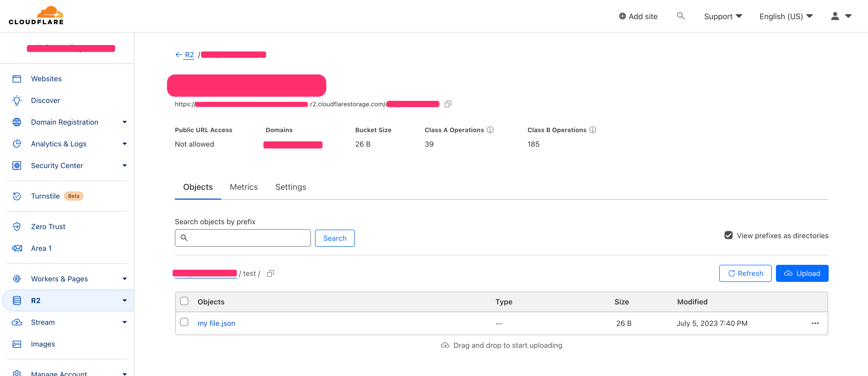Screen dimensions: 868x376
Task: Open the Analytics & Logs dropdown
Action: pyautogui.click(x=124, y=144)
